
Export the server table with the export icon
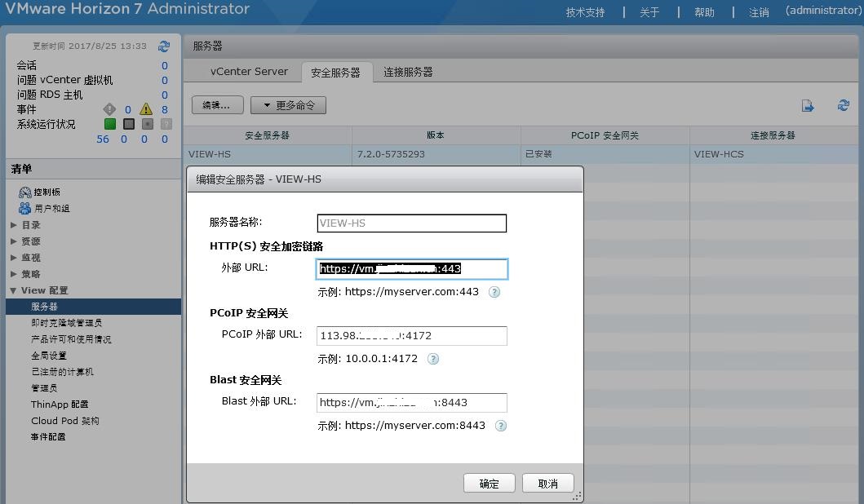tap(808, 105)
